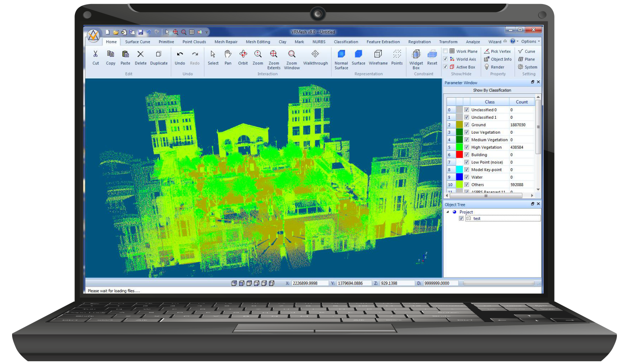Expand the quick access toolbar dropdown
This screenshot has height=364, width=629.
pos(207,32)
